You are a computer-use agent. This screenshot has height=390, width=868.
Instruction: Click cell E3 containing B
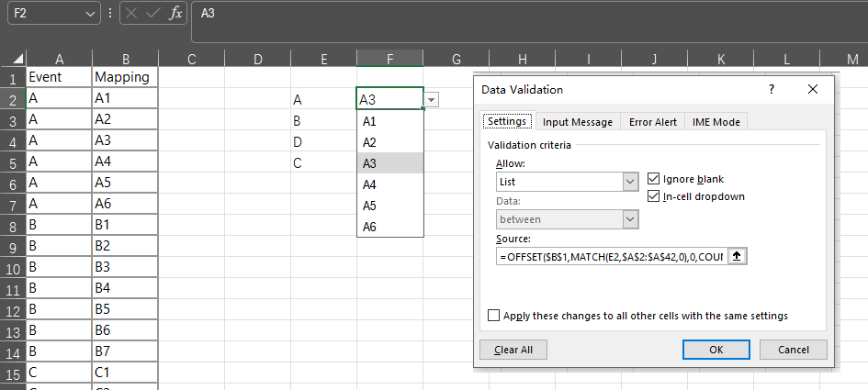click(324, 120)
